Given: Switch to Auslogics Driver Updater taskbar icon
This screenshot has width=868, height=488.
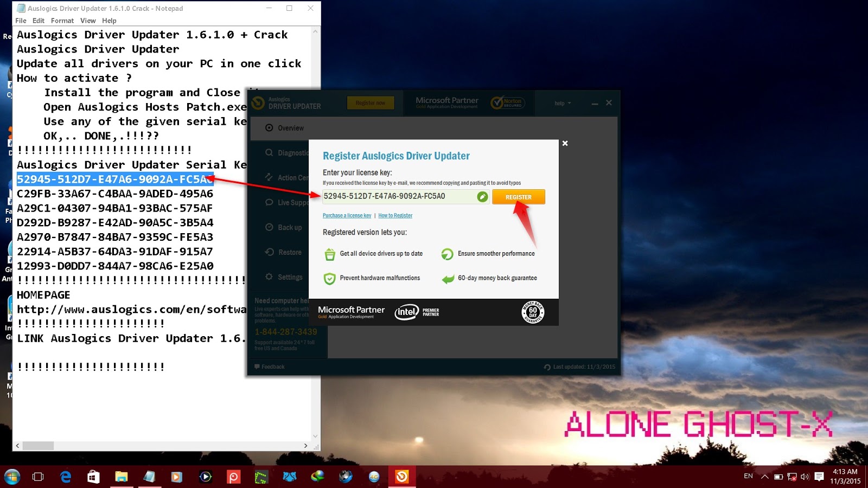Looking at the screenshot, I should (x=402, y=477).
